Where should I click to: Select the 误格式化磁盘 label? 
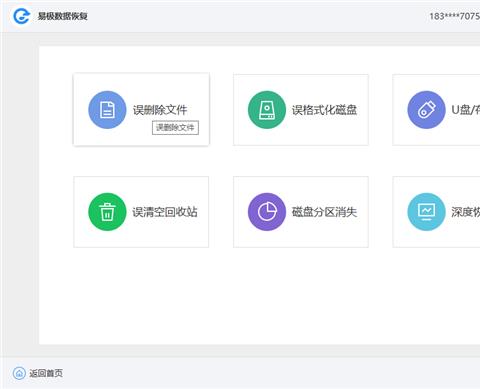click(x=324, y=110)
